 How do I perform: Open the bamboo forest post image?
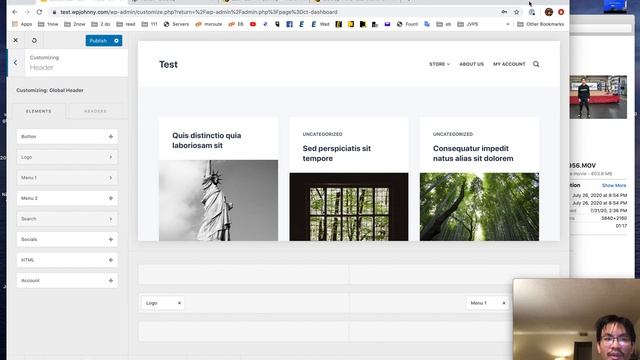[479, 207]
